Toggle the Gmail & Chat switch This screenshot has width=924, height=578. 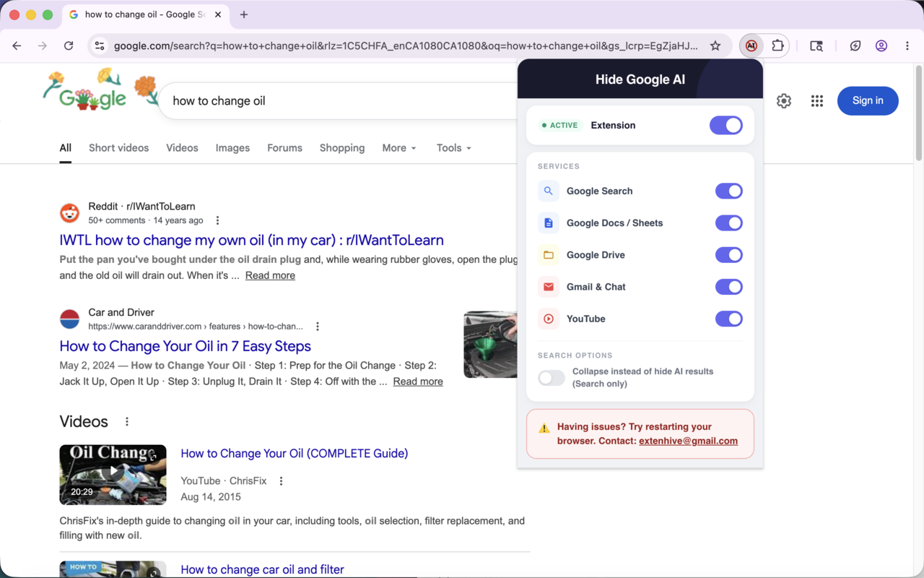click(x=729, y=287)
